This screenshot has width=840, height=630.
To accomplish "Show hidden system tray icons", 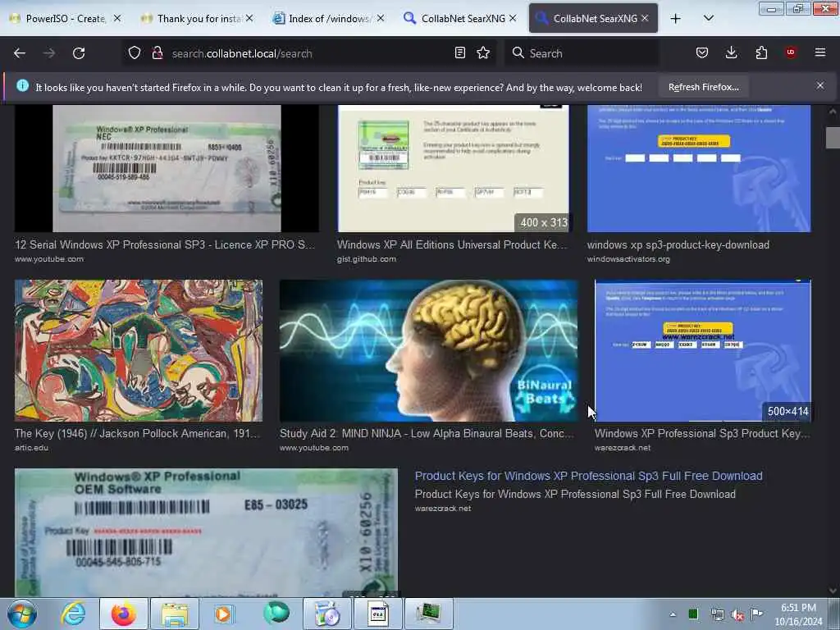I will click(x=673, y=614).
